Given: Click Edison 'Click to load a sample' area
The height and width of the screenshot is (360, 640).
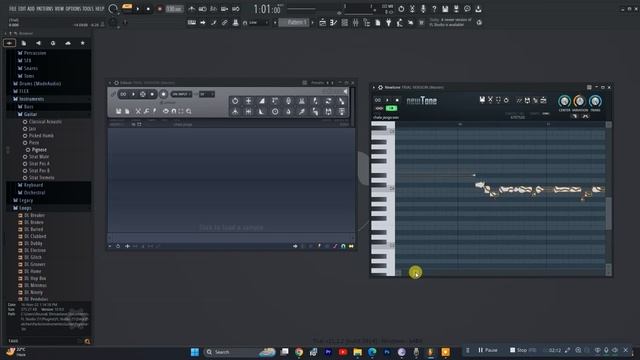Looking at the screenshot, I should 231,227.
